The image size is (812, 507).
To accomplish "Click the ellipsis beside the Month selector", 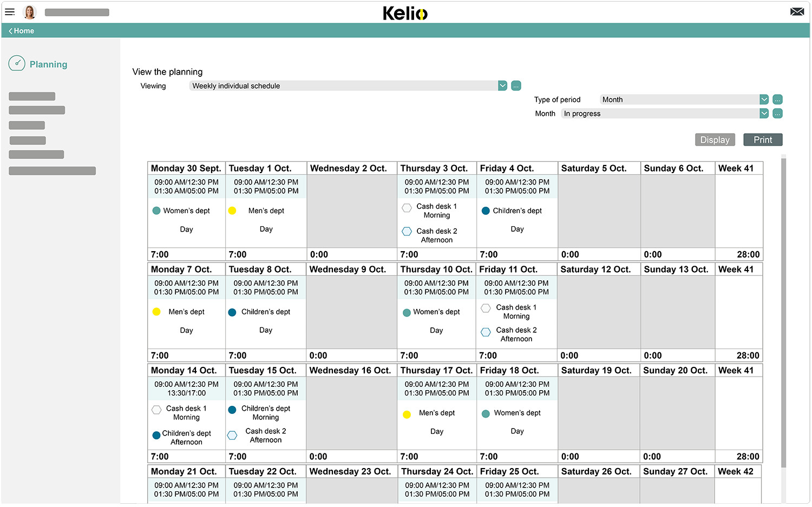I will (x=777, y=113).
